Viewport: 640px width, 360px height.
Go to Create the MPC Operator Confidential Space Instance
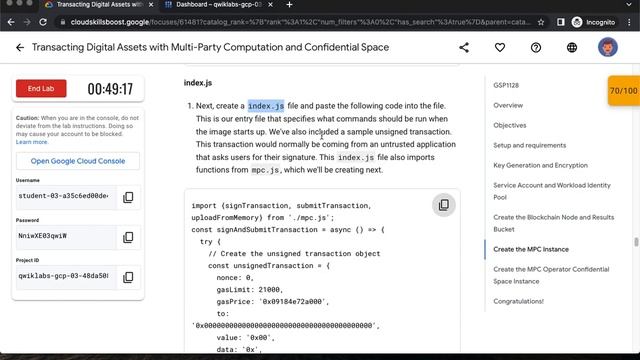point(551,275)
